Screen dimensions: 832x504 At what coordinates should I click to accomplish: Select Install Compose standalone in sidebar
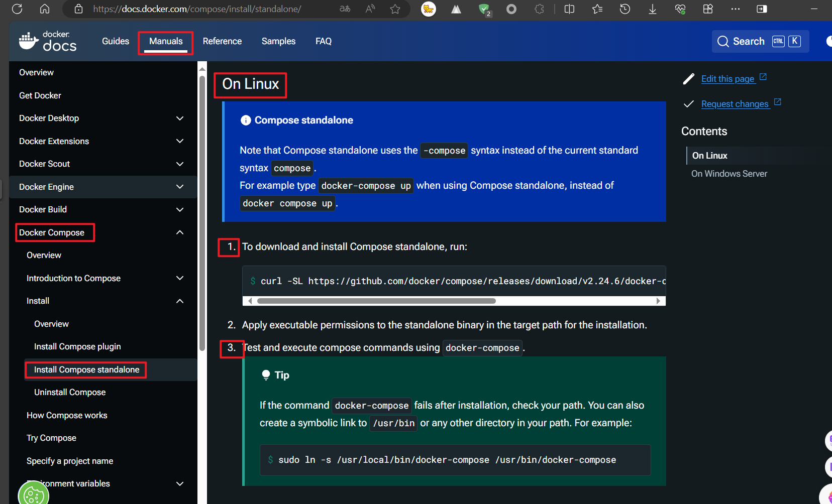[x=86, y=370]
